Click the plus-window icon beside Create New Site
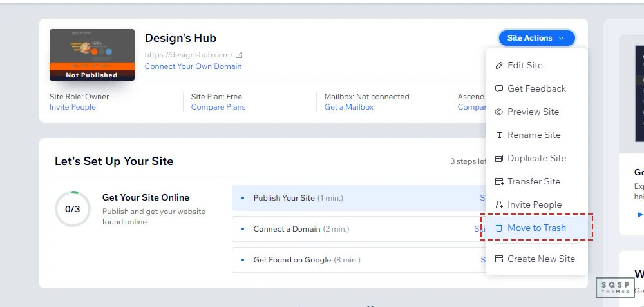Image resolution: width=644 pixels, height=307 pixels. [499, 259]
